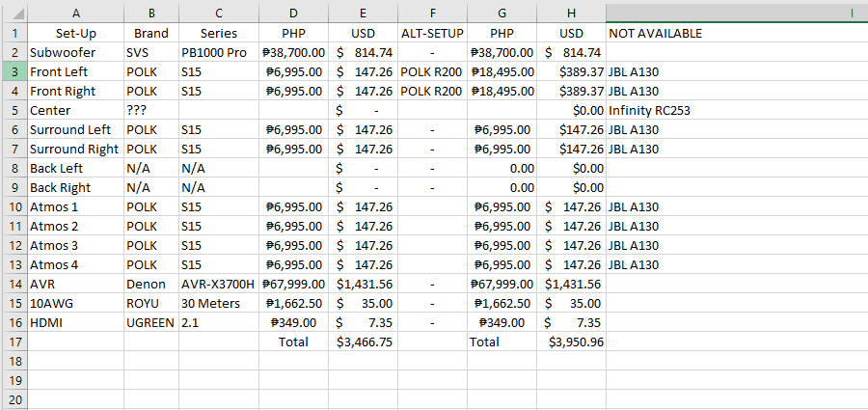Select row 1 header
The width and height of the screenshot is (868, 410).
tap(14, 33)
